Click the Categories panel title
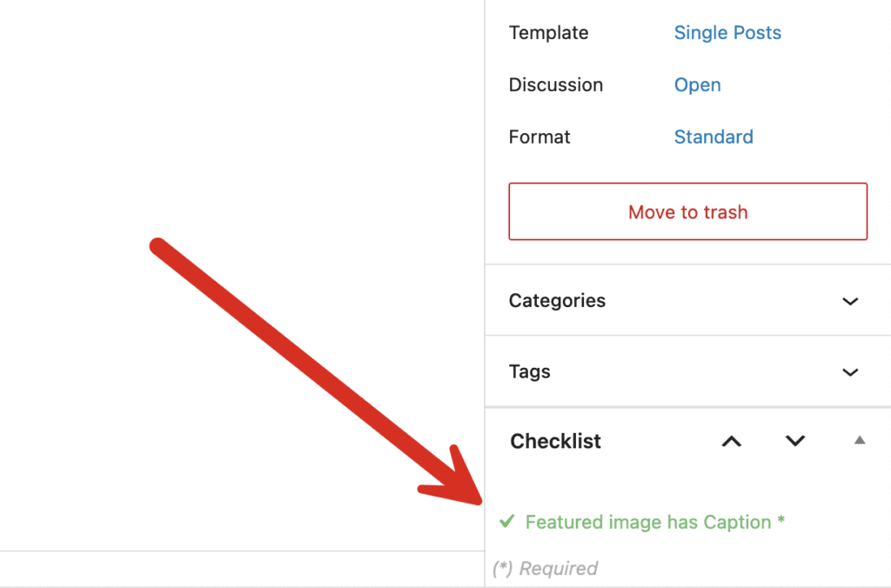This screenshot has width=891, height=588. (x=557, y=301)
